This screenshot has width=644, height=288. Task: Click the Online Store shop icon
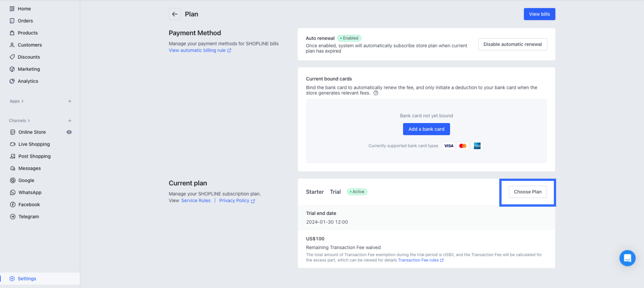pyautogui.click(x=13, y=132)
